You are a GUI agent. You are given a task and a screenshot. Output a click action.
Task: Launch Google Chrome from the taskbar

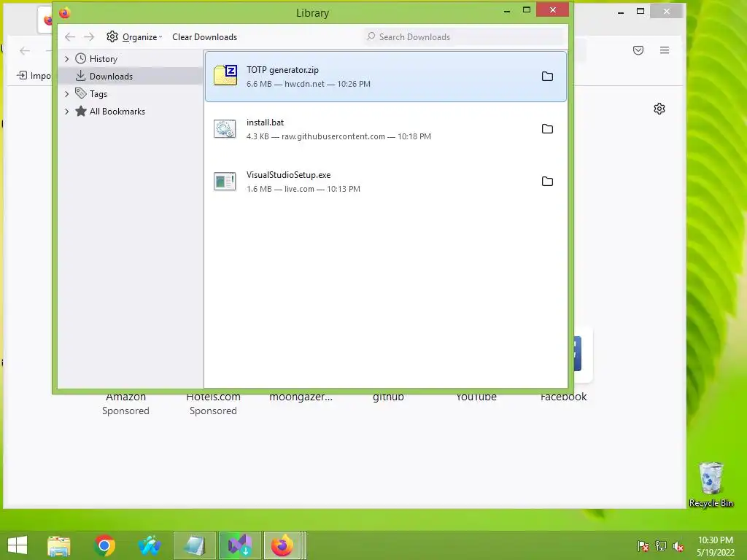coord(104,545)
